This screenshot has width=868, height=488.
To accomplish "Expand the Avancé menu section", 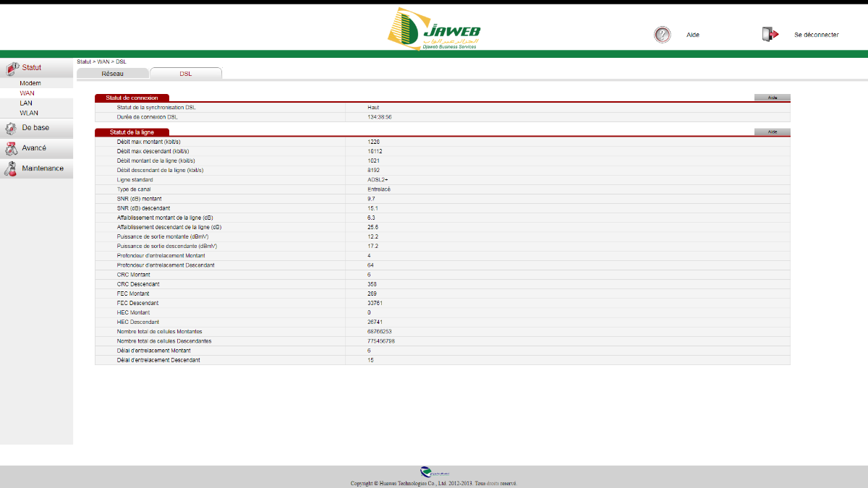I will (x=34, y=148).
